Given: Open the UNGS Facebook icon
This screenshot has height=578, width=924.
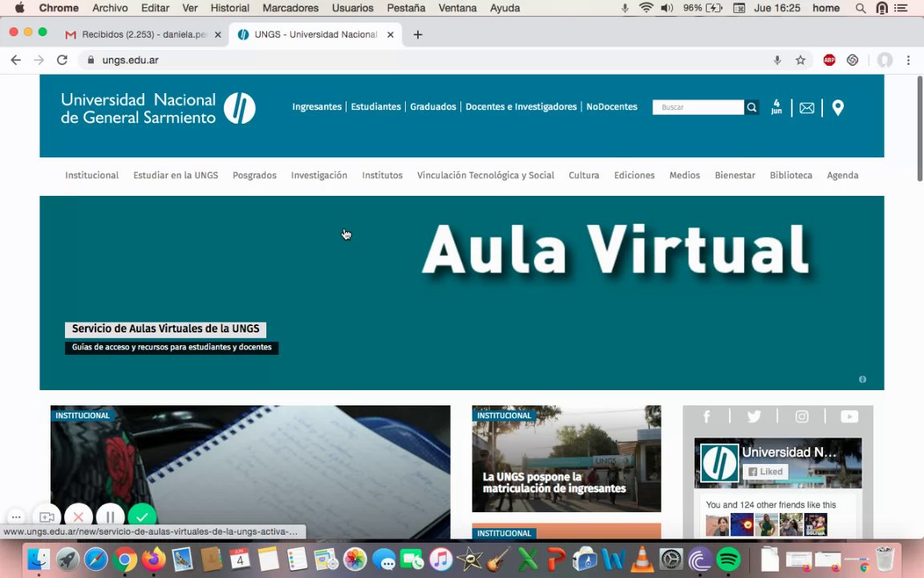Looking at the screenshot, I should [x=707, y=417].
